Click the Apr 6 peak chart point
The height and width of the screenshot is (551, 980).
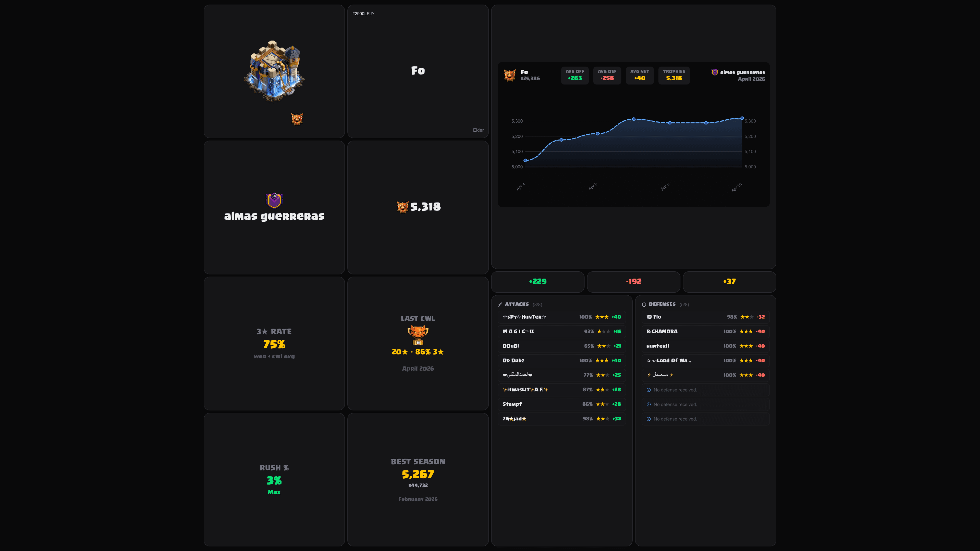click(633, 119)
